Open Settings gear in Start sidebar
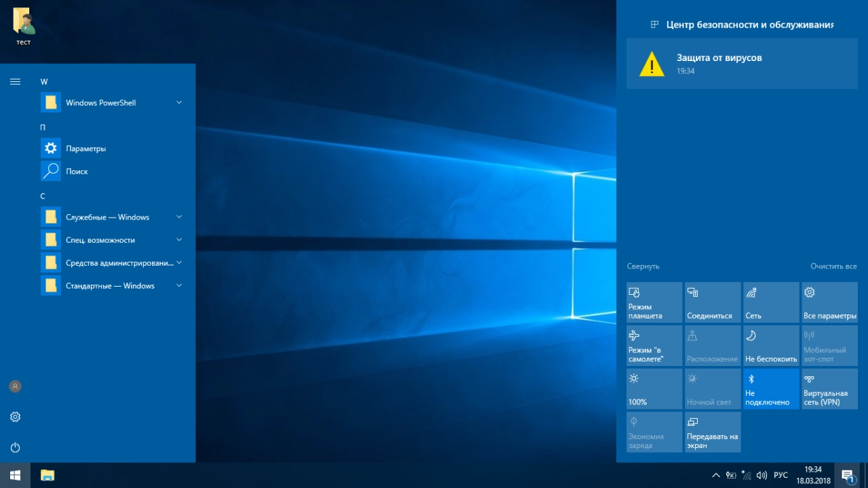This screenshot has width=868, height=488. (15, 417)
